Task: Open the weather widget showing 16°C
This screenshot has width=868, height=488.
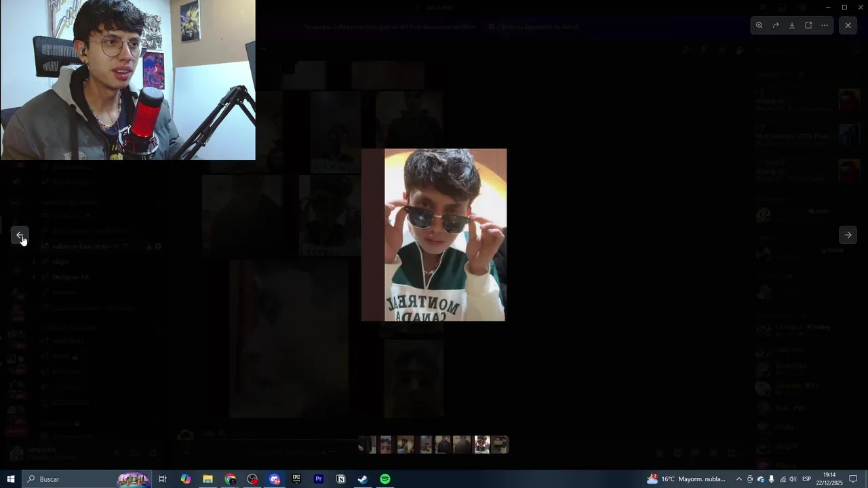Action: 686,479
